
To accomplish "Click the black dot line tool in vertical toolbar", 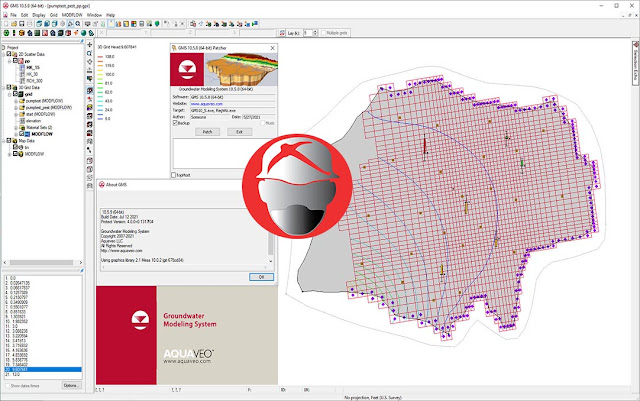I will pos(90,150).
